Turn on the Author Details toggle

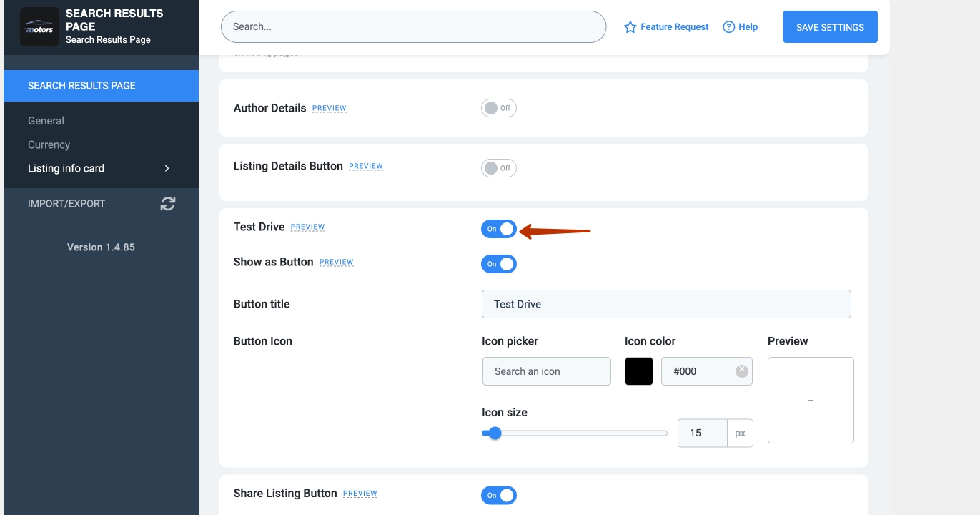click(498, 108)
